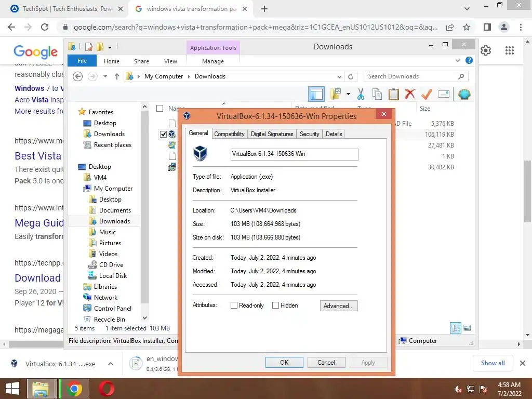Enable the Hidden attribute checkbox
The image size is (532, 399).
coord(275,305)
